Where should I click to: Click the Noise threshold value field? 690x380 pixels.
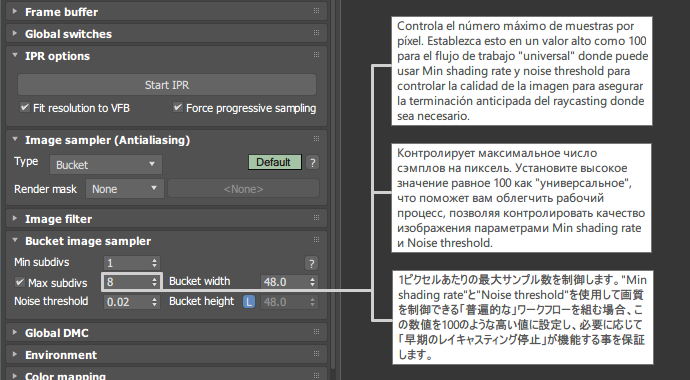127,302
